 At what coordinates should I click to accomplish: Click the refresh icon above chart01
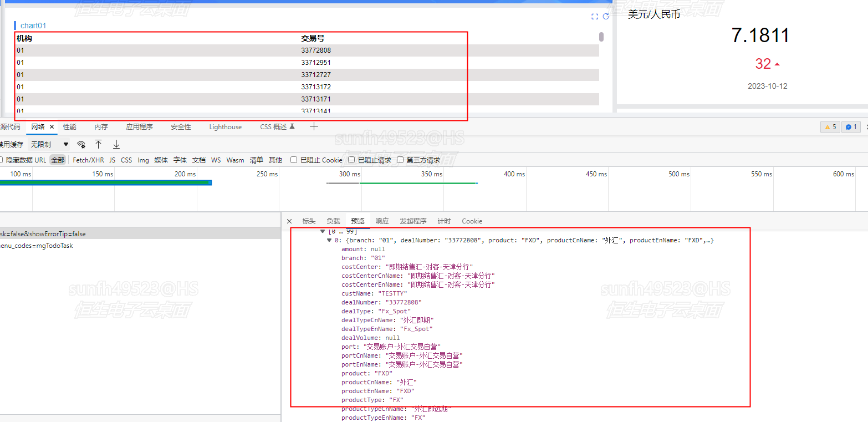pyautogui.click(x=606, y=17)
